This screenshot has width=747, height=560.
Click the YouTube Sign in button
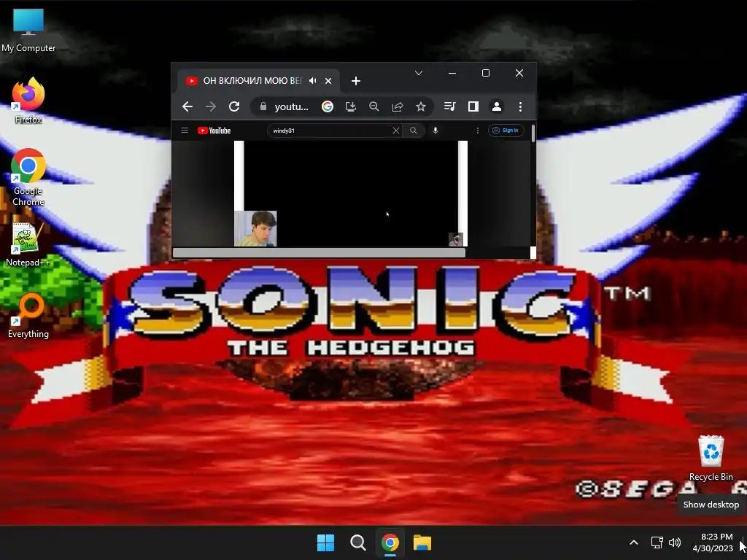click(x=506, y=131)
